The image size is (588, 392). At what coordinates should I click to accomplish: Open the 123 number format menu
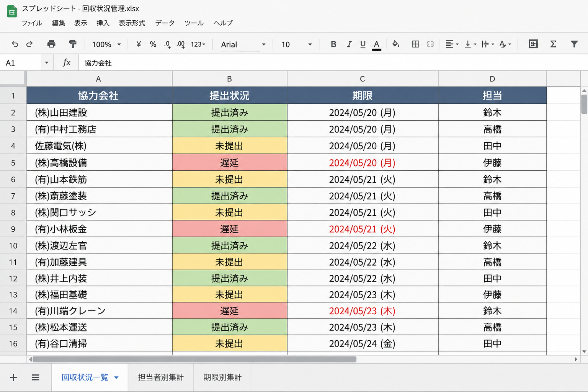198,44
